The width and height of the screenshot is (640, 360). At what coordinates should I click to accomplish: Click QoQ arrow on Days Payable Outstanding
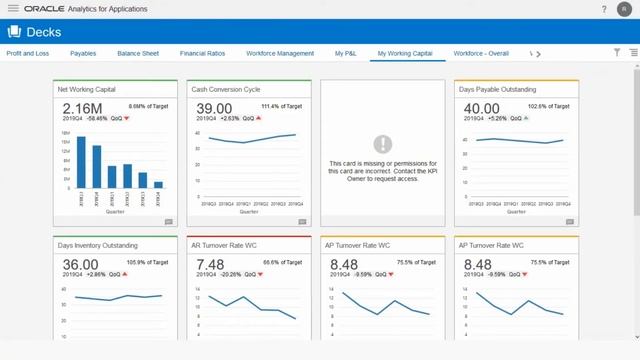526,118
